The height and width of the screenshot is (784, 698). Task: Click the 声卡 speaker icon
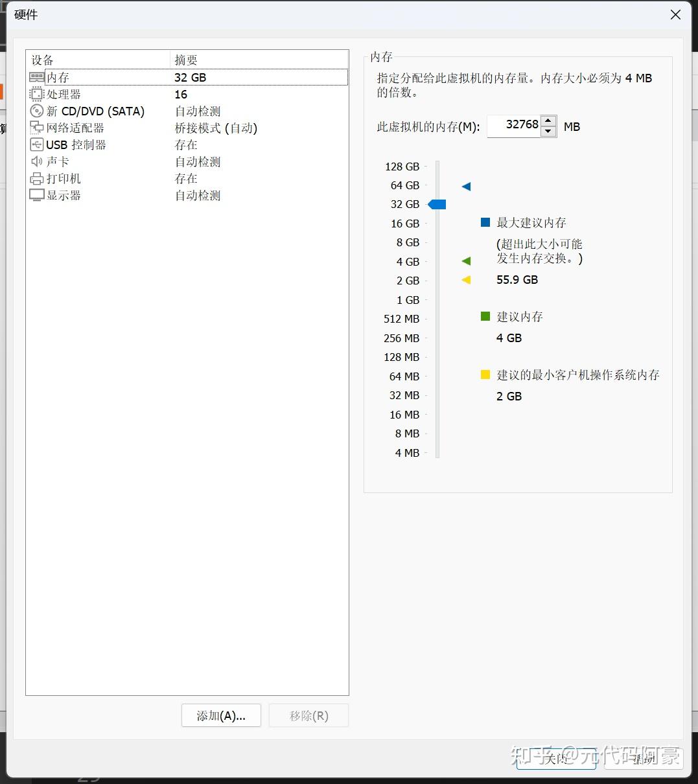37,161
